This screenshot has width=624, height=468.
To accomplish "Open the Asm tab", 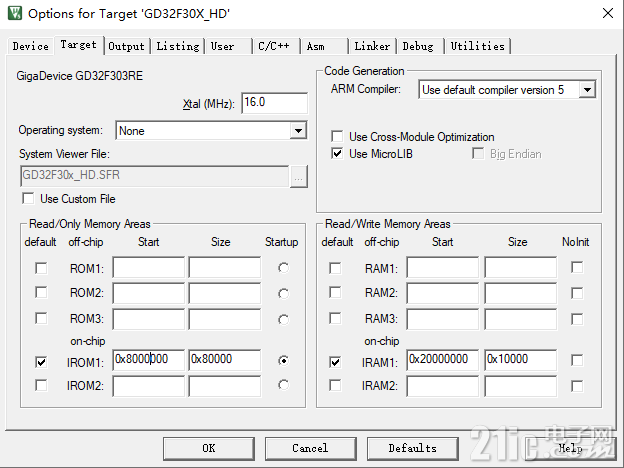I will click(324, 46).
